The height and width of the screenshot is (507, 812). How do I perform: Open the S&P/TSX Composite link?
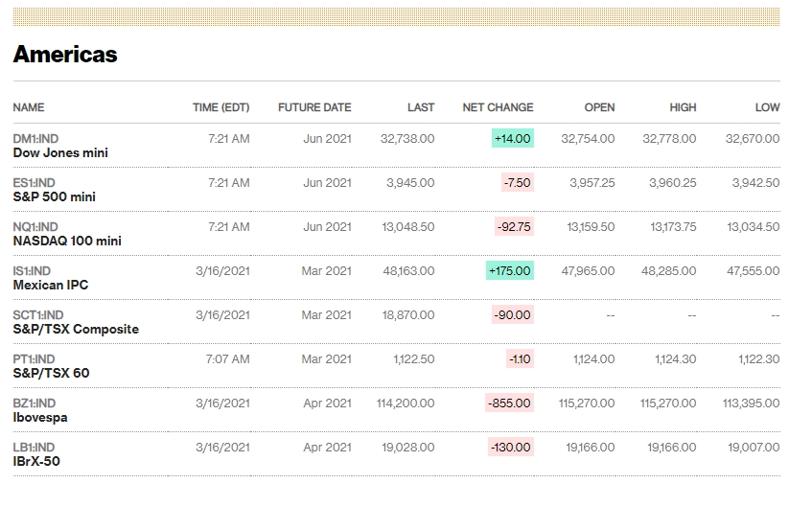click(x=76, y=330)
